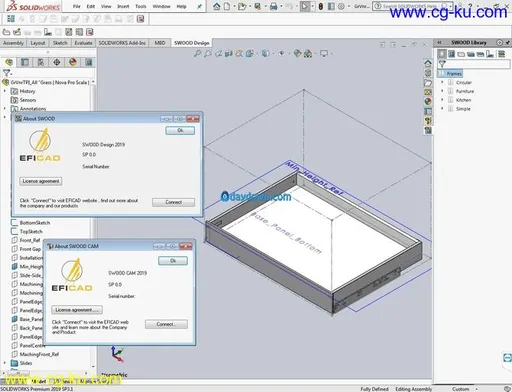Expand the Furniture library folder
This screenshot has height=392, width=512.
[x=442, y=91]
